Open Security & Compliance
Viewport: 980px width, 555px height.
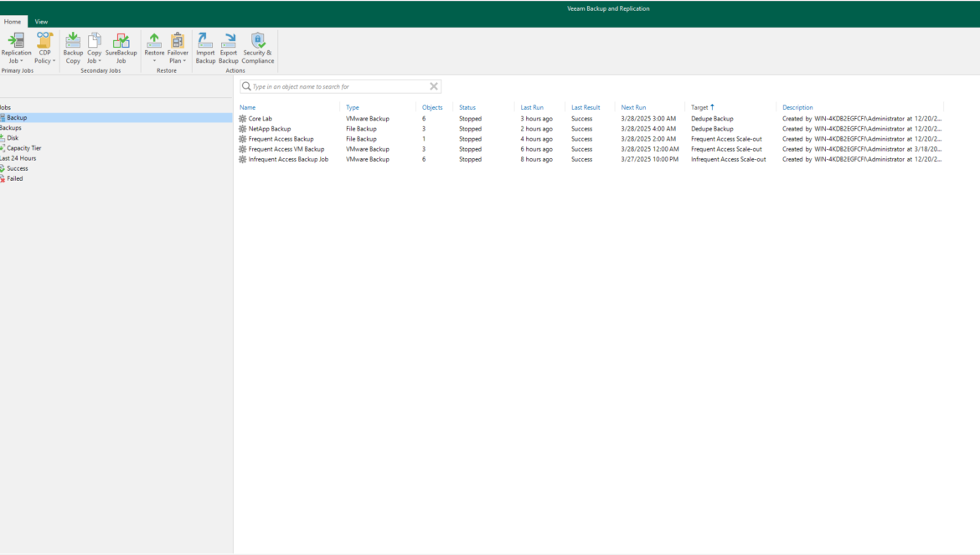click(x=257, y=48)
